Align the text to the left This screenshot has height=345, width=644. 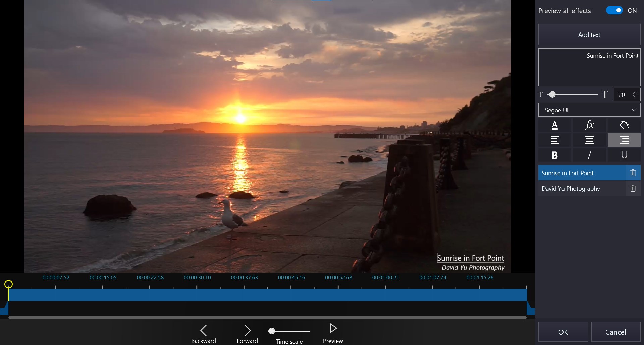[555, 140]
